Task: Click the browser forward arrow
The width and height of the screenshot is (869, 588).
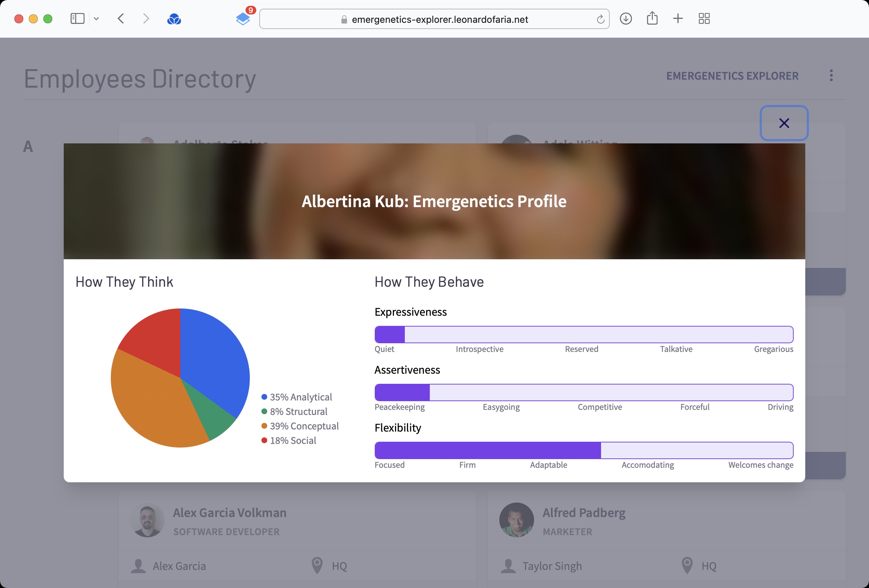Action: (x=146, y=19)
